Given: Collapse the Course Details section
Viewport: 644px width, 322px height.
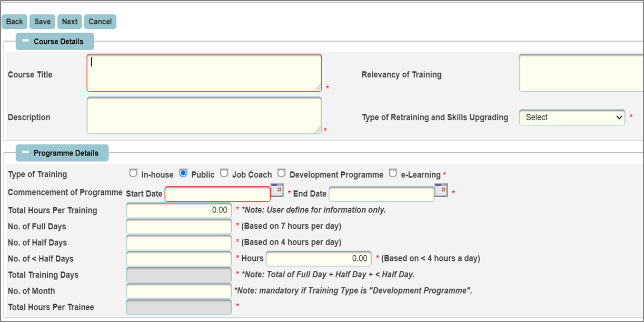Looking at the screenshot, I should pos(25,41).
